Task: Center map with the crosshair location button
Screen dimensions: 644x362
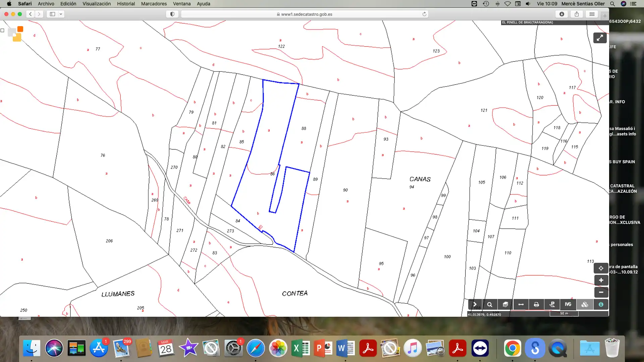Action: click(x=601, y=268)
